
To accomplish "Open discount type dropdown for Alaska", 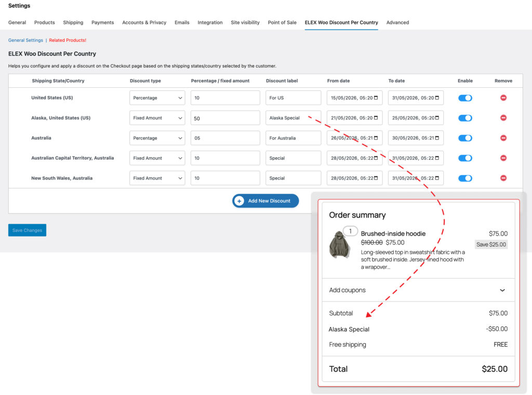I will [157, 118].
